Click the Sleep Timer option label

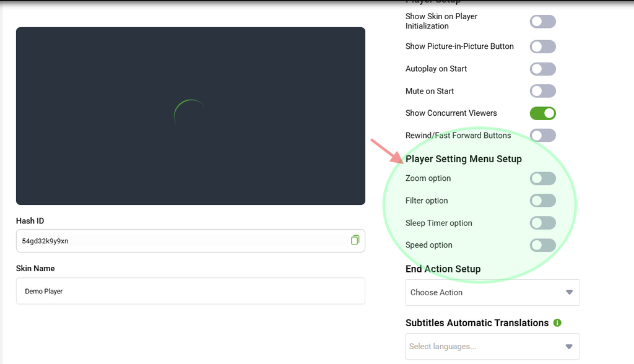439,223
